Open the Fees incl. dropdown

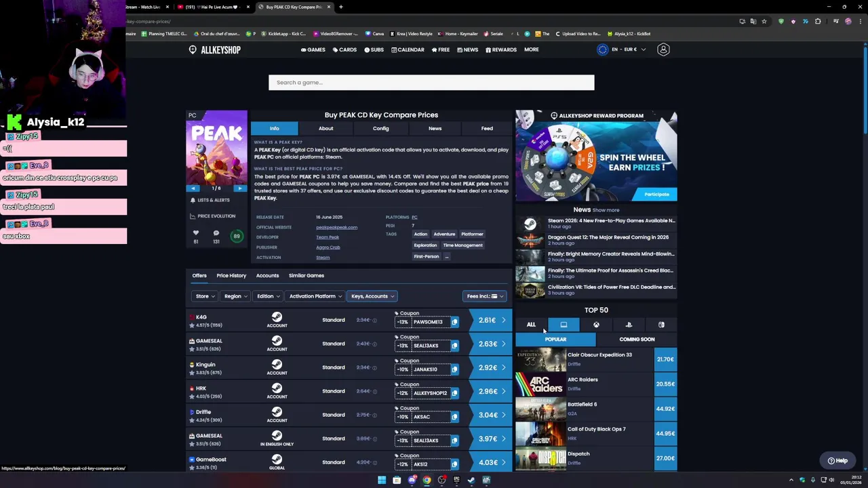[484, 296]
